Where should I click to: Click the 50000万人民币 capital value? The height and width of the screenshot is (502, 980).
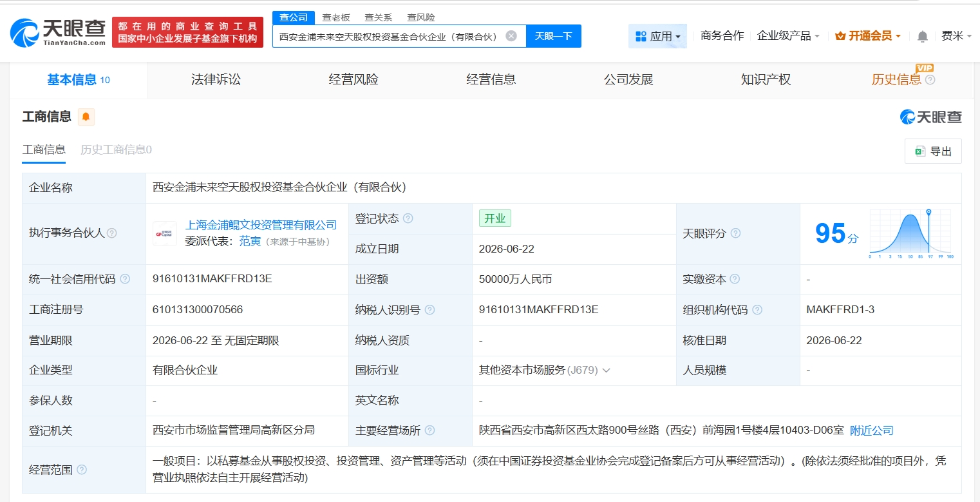point(515,280)
